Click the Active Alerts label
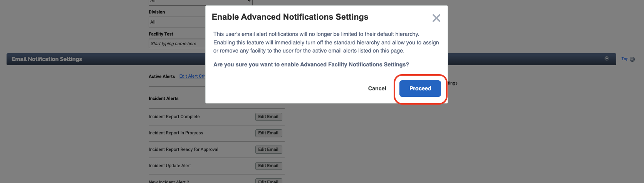This screenshot has height=183, width=644. pyautogui.click(x=162, y=76)
